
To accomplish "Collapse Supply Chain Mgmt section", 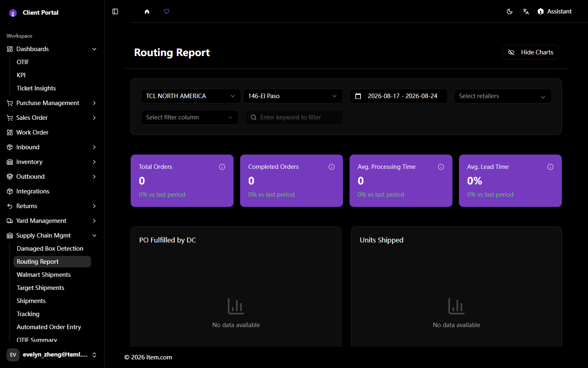I will click(52, 236).
